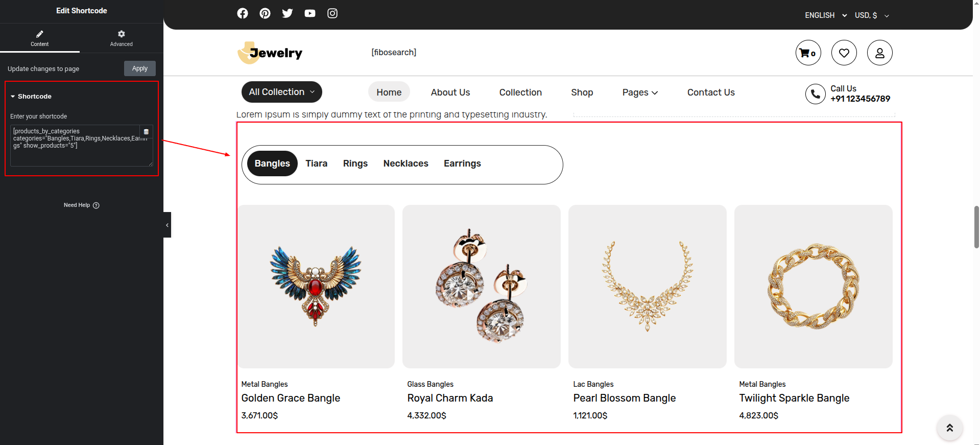
Task: Select the Necklaces category tab
Action: [405, 163]
